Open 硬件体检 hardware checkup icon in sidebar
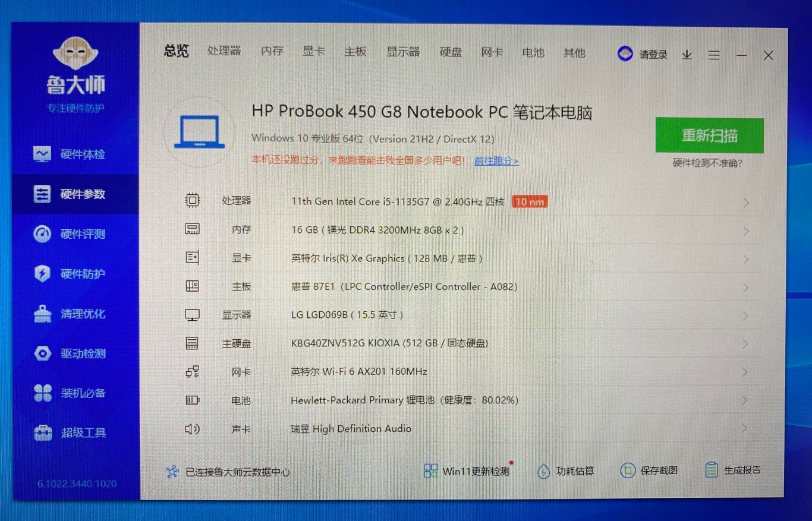This screenshot has width=812, height=521. [42, 154]
